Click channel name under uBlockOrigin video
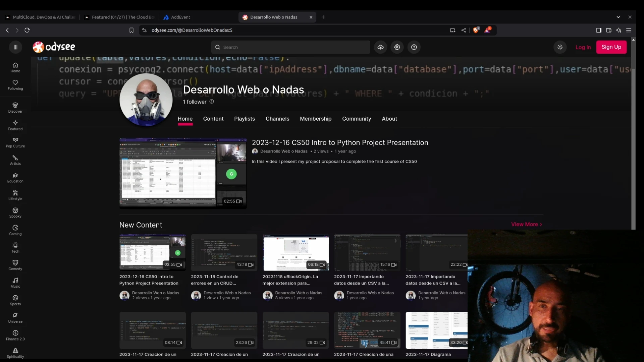 pos(299,293)
